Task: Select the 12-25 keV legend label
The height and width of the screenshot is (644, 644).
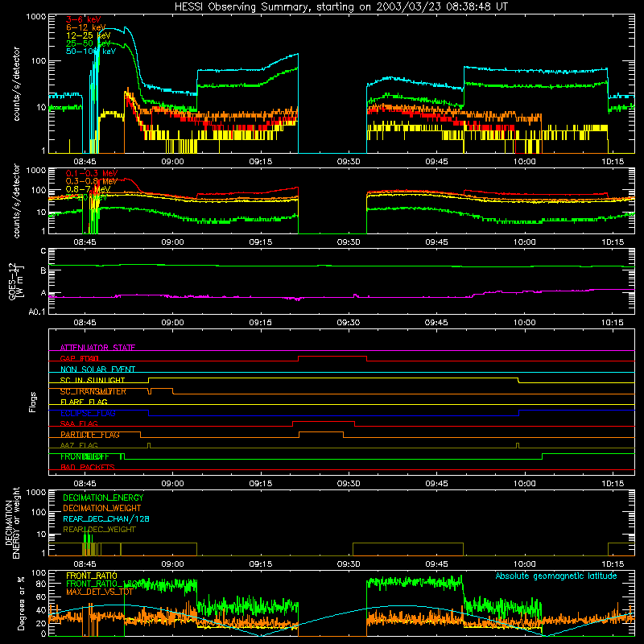Action: (88, 35)
